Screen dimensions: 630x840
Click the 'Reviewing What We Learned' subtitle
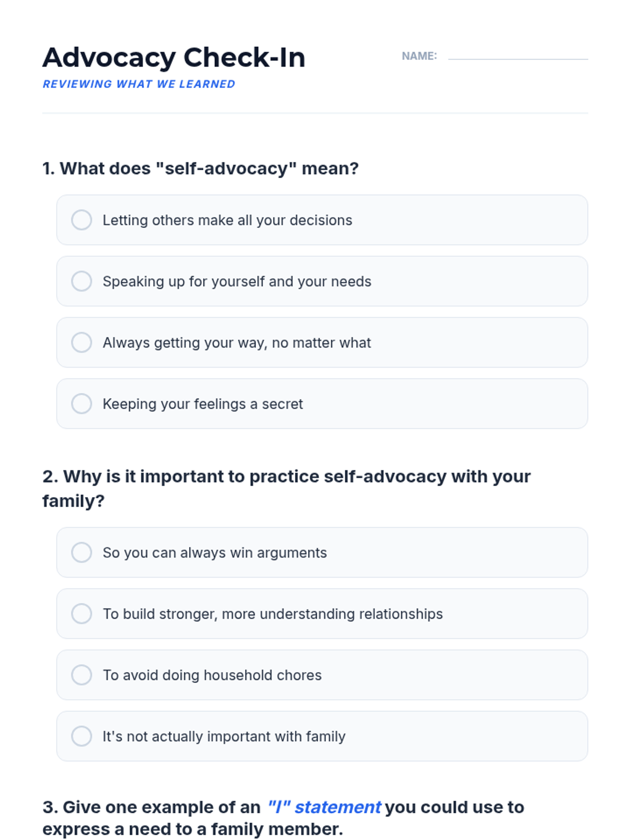pos(139,84)
